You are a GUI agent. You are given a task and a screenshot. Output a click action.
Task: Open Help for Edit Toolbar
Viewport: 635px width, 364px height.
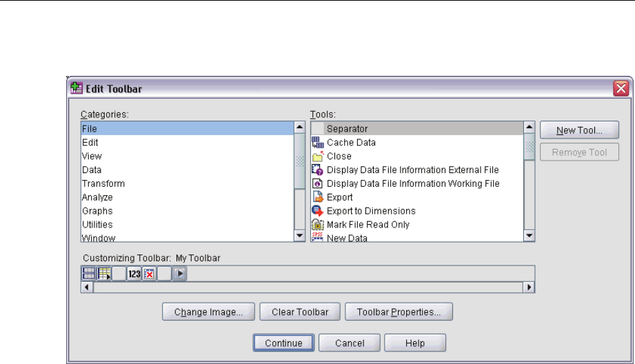coord(415,343)
